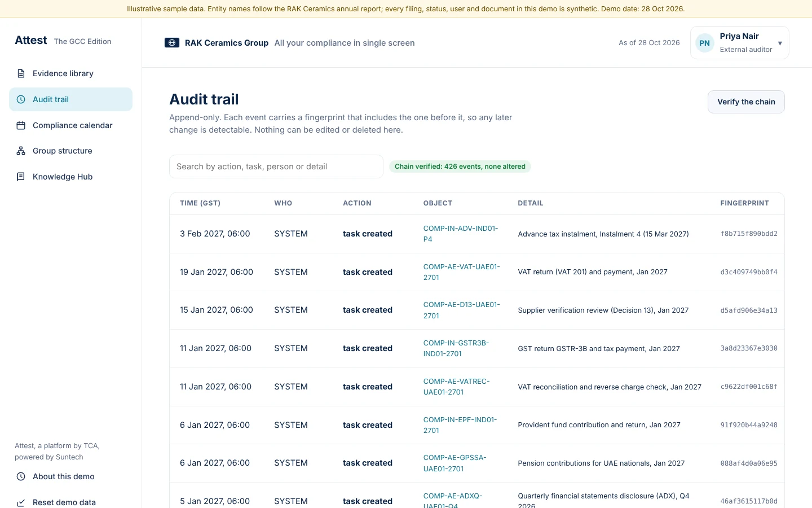
Task: Click the 19 Jan 2027, 06:00 timestamp
Action: (x=217, y=272)
